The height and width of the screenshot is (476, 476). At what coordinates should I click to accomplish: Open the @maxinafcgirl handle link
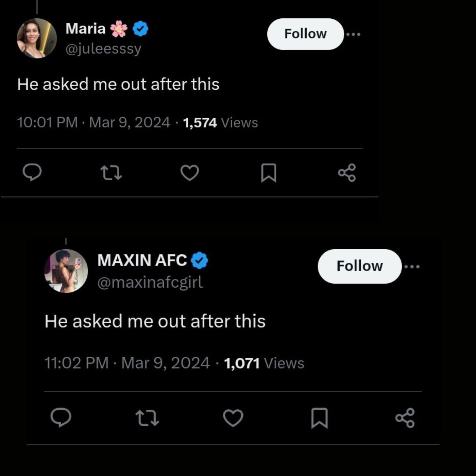150,282
